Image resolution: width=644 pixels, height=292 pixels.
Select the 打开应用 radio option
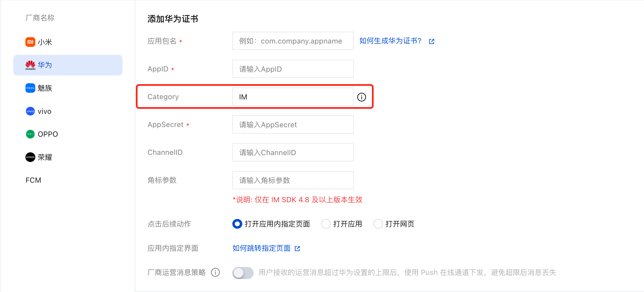(x=326, y=224)
